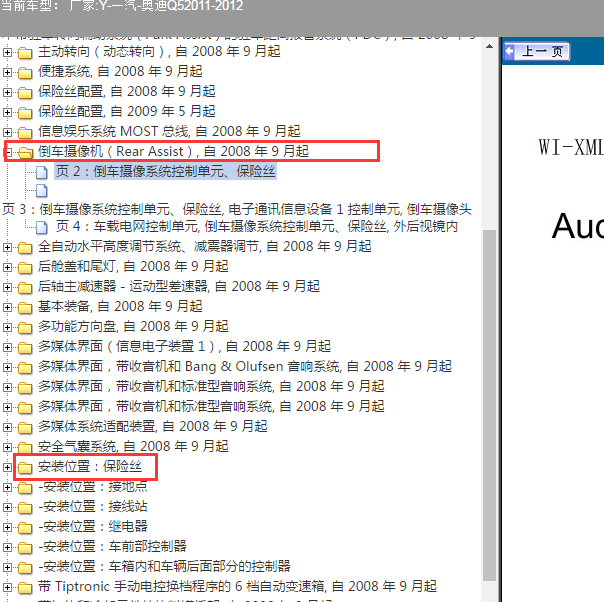The image size is (604, 602).
Task: Select 保险丝配置, 自 2008 年 9 月起 label
Action: [126, 91]
